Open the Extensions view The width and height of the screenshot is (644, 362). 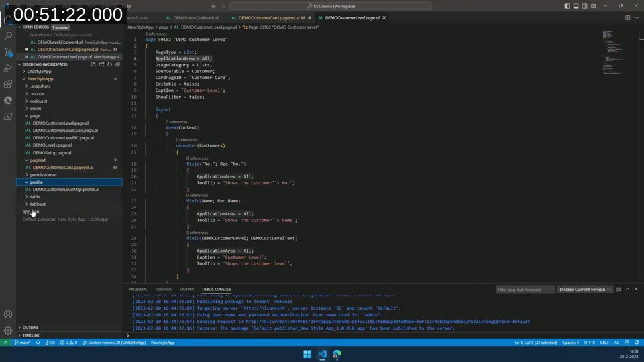point(8,84)
